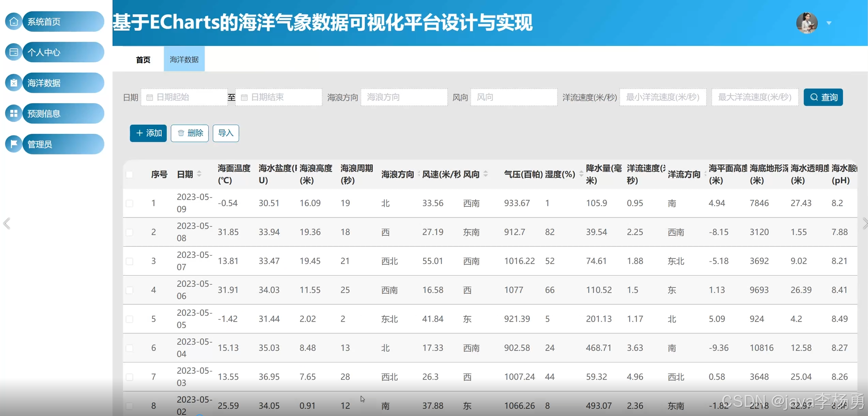Click the 添加 button
868x416 pixels.
pos(148,133)
